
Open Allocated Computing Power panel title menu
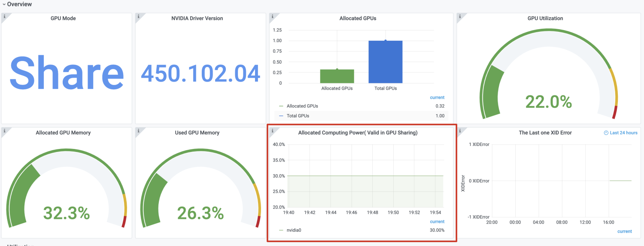[358, 133]
